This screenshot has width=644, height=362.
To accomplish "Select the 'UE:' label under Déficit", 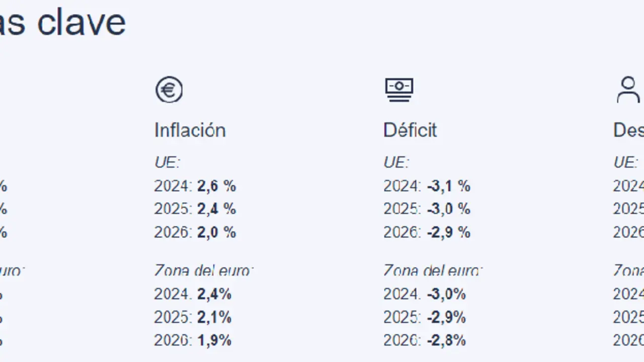I will point(396,162).
